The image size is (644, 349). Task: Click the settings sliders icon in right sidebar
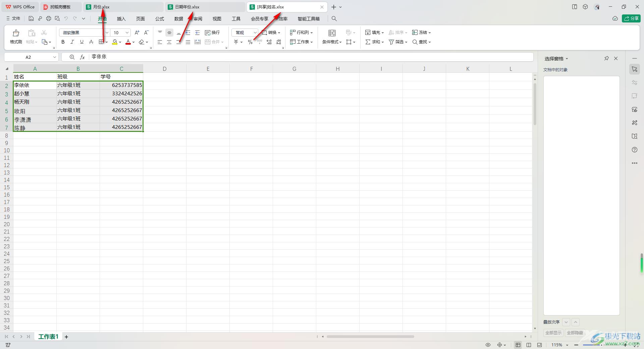pos(635,83)
